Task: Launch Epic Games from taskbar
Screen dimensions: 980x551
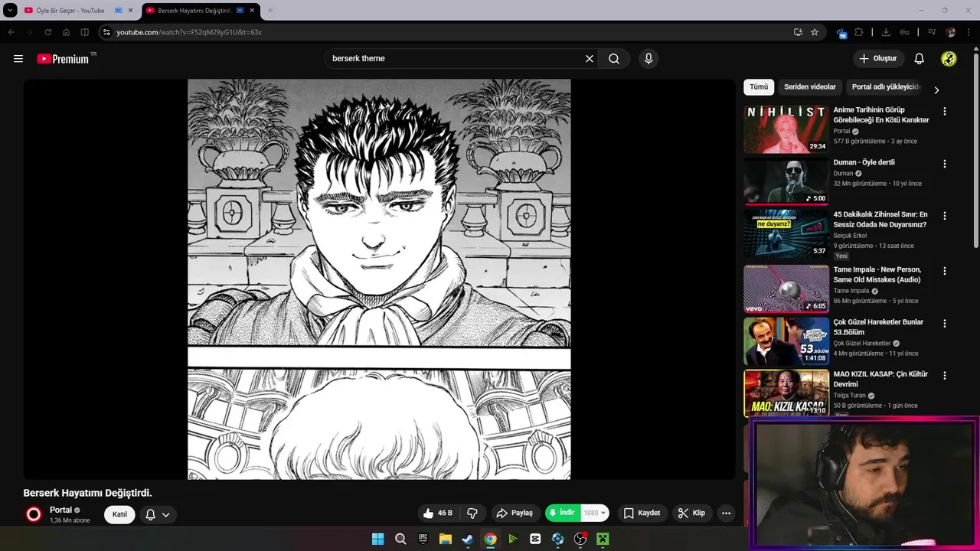Action: click(423, 539)
